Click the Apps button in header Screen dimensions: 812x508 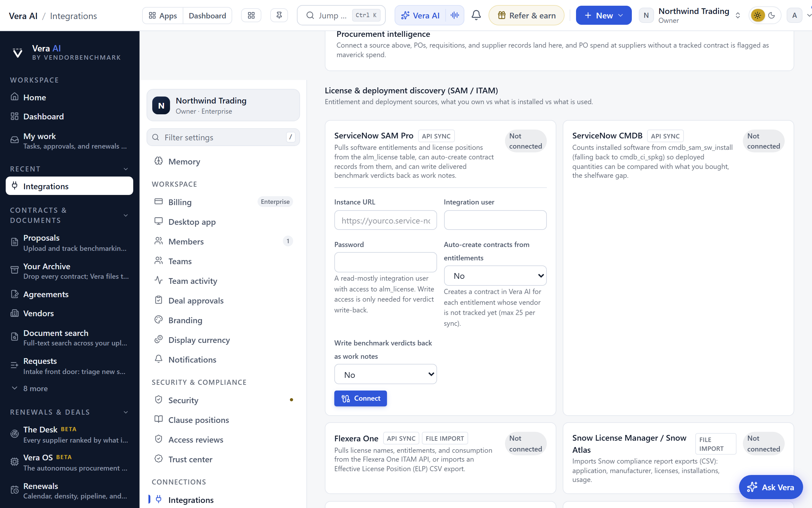click(163, 16)
